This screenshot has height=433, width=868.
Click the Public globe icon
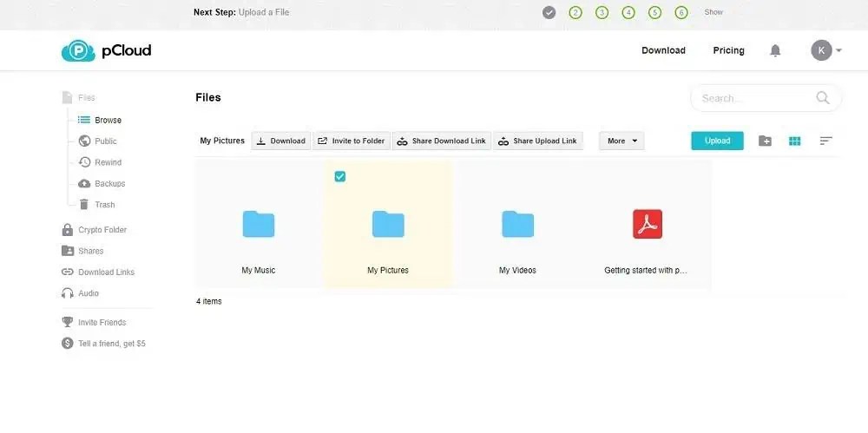pyautogui.click(x=84, y=141)
